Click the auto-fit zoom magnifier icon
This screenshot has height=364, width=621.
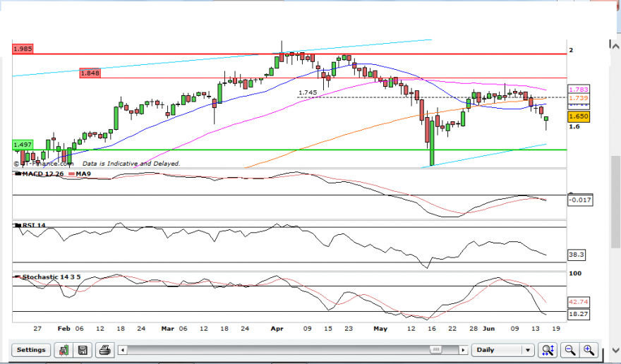point(548,350)
